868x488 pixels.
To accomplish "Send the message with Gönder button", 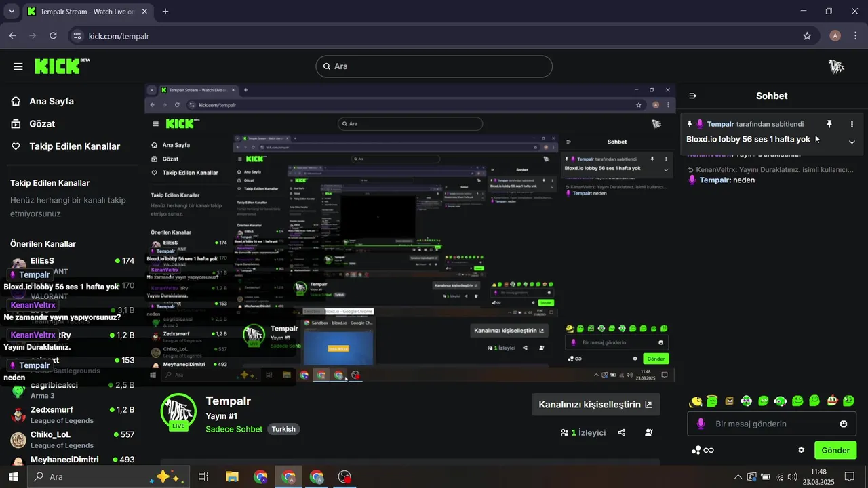I will click(835, 450).
